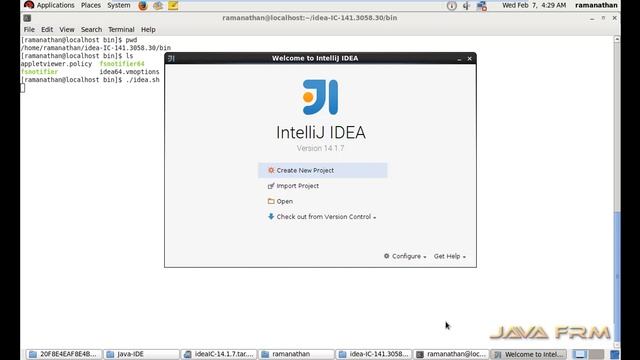Screen dimensions: 640x360
Task: Open the terminal Help menu
Action: [148, 29]
